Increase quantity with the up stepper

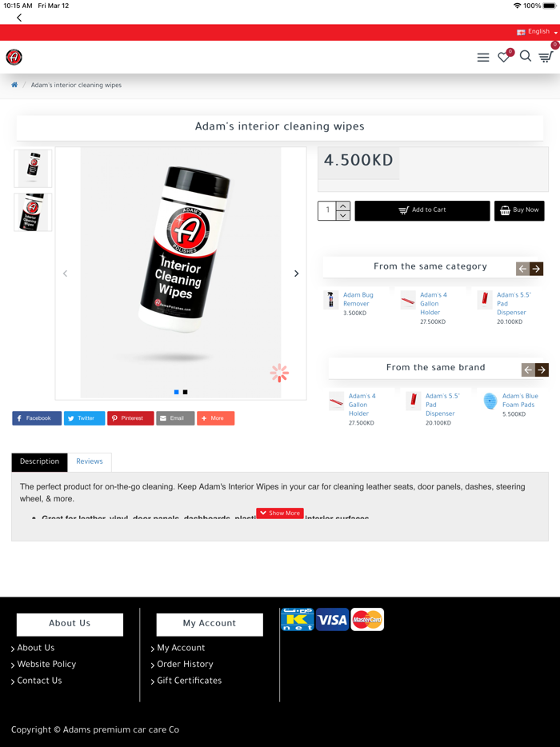(x=343, y=206)
